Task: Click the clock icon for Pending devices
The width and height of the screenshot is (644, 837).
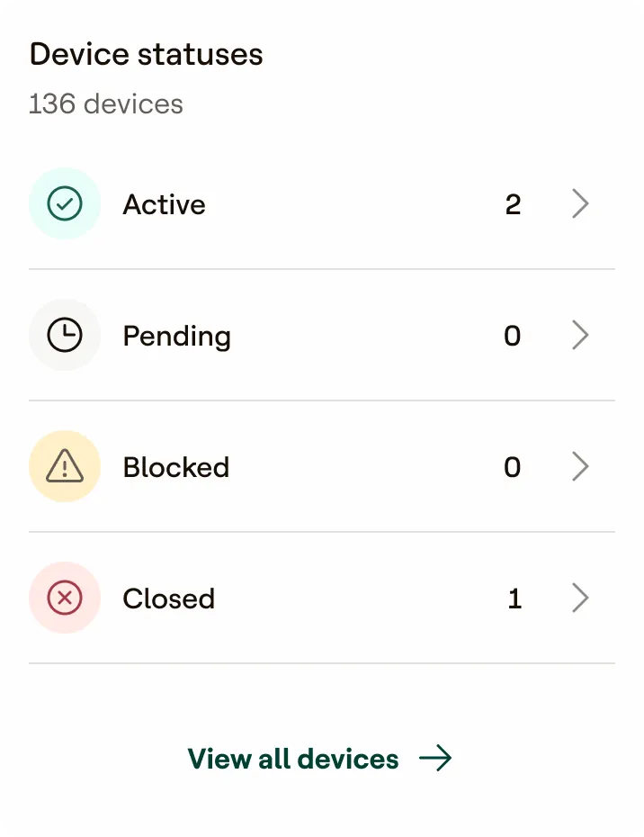Action: coord(65,335)
